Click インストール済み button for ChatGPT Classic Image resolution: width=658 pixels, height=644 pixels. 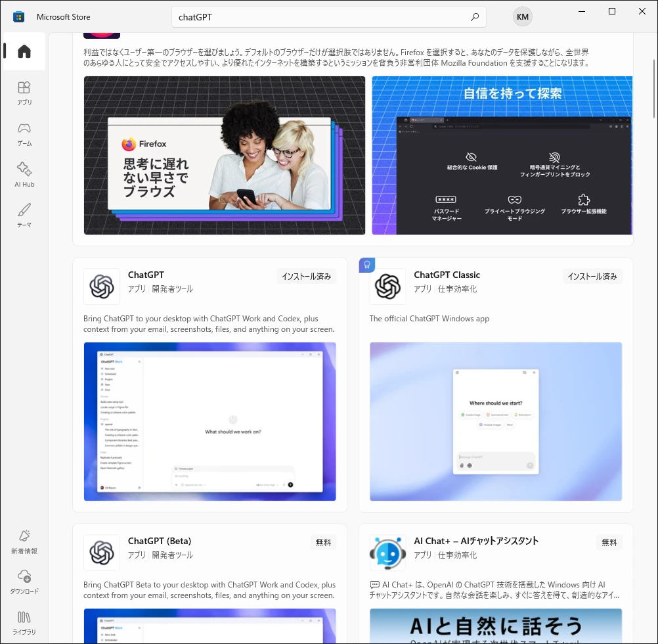pos(592,276)
